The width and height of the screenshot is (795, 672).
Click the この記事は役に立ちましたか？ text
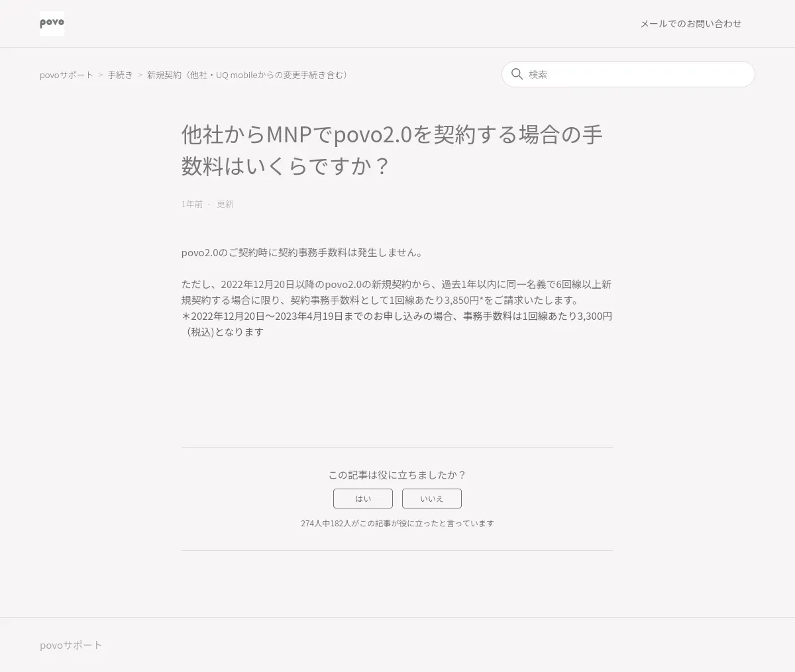point(397,475)
